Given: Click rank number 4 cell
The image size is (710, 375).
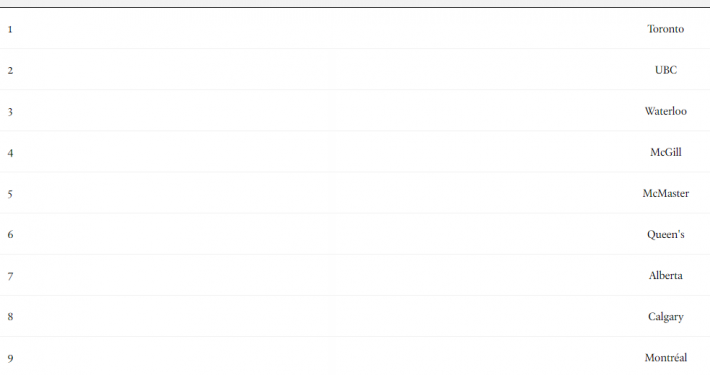Looking at the screenshot, I should [x=10, y=153].
